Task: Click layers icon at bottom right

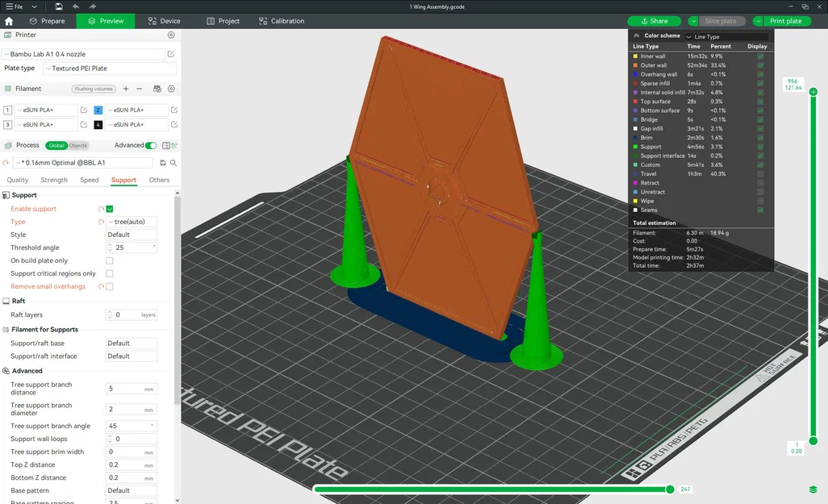Action: (813, 489)
